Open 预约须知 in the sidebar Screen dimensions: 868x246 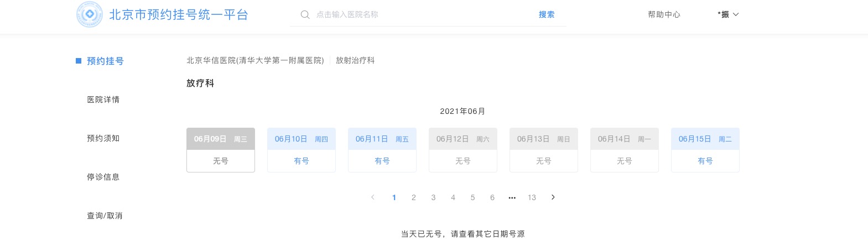[103, 138]
